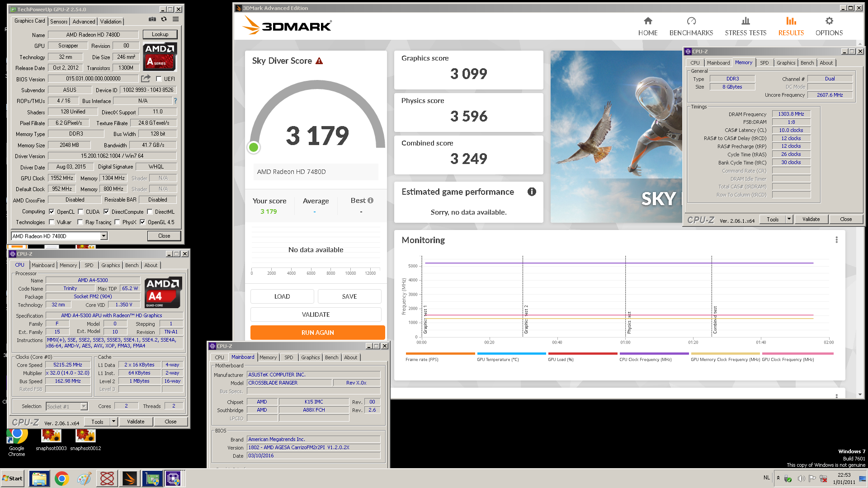Click the red atom-shaped taskbar icon

pyautogui.click(x=107, y=479)
